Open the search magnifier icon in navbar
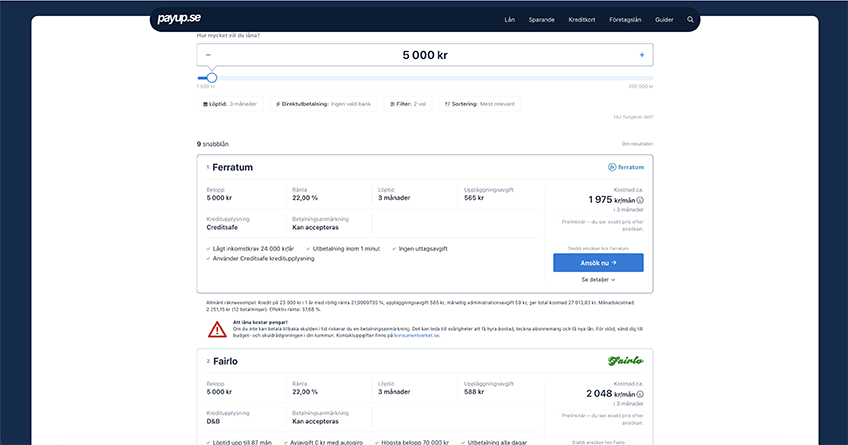Viewport: 848px width, 445px height. pos(690,19)
